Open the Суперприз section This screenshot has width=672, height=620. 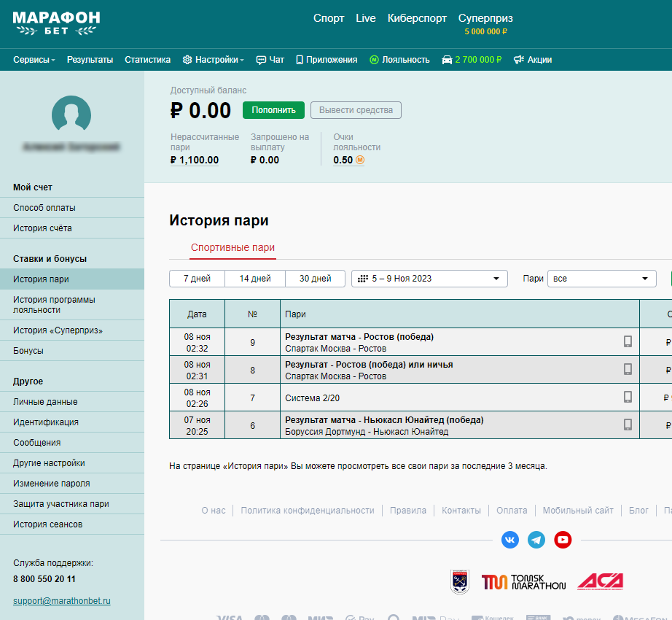tap(485, 18)
